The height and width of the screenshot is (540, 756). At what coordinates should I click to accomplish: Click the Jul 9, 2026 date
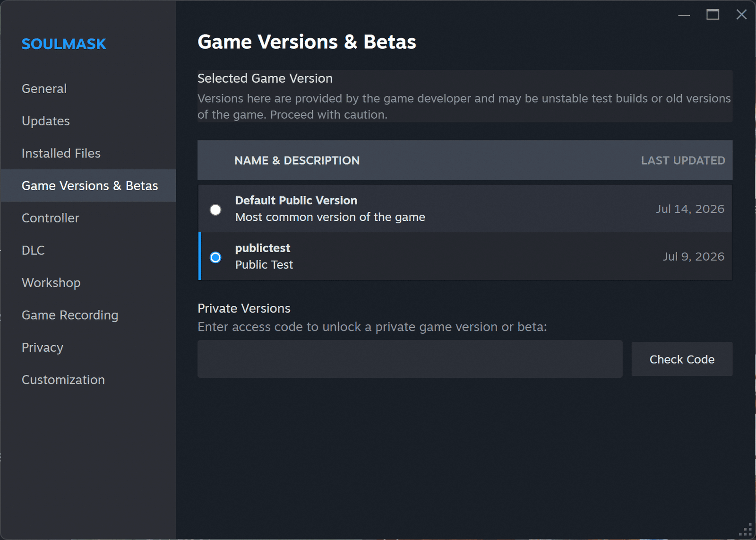pyautogui.click(x=693, y=257)
